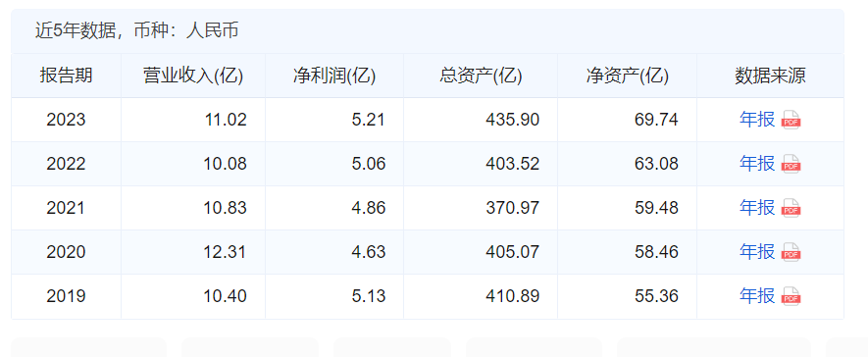Select the 数据来源 column header

pyautogui.click(x=770, y=76)
